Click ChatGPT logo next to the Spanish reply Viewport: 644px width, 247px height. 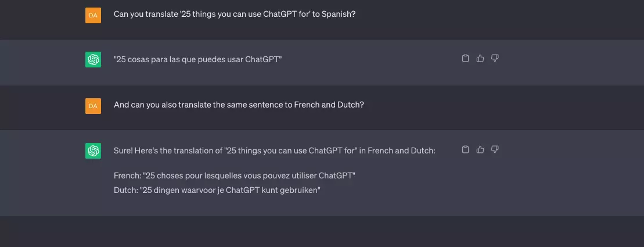click(x=93, y=60)
